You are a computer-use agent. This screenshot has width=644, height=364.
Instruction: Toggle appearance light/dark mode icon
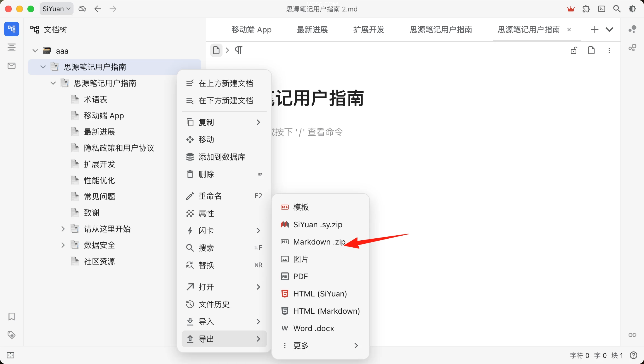(x=632, y=9)
